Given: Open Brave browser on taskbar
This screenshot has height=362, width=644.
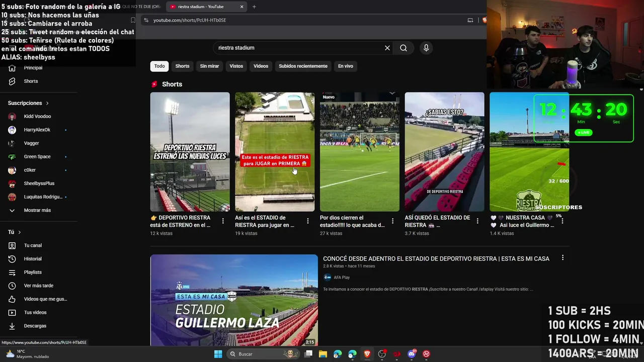Looking at the screenshot, I should tap(367, 354).
